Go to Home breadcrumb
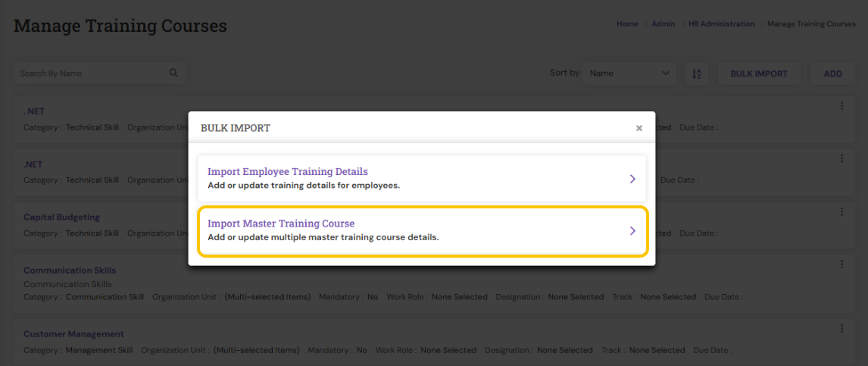868x366 pixels. point(627,23)
